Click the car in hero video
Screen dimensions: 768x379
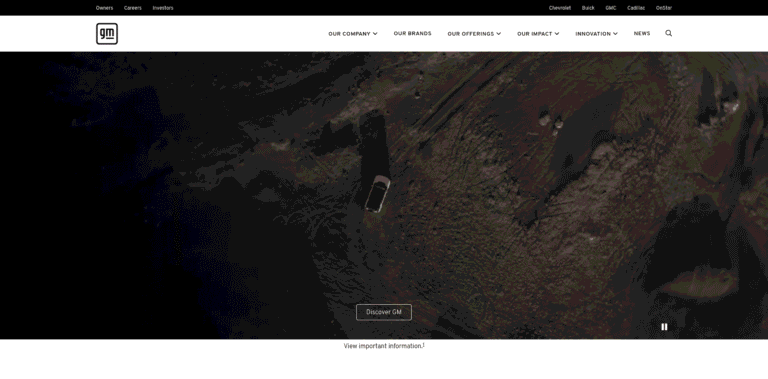[x=377, y=194]
